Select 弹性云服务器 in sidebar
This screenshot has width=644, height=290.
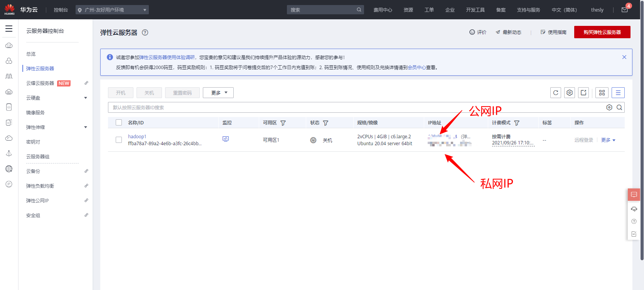[x=40, y=68]
